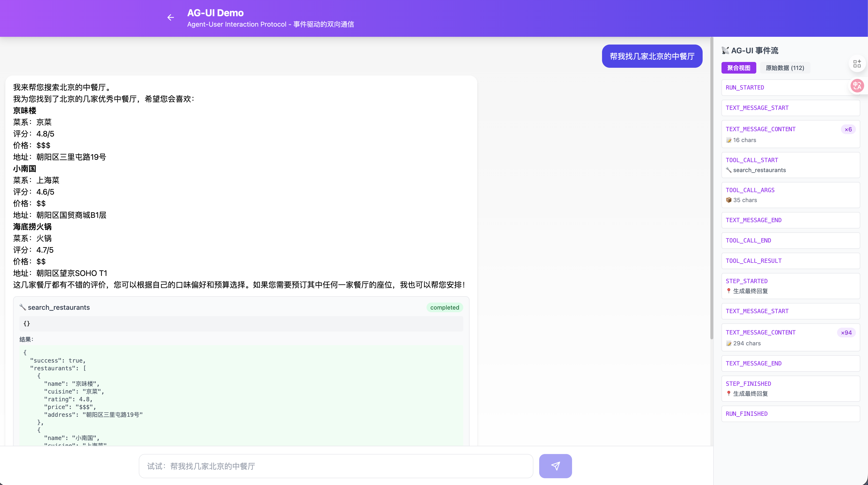Click the AG-UI 事件流 panel heading
Screen dimensions: 868x485
click(755, 51)
